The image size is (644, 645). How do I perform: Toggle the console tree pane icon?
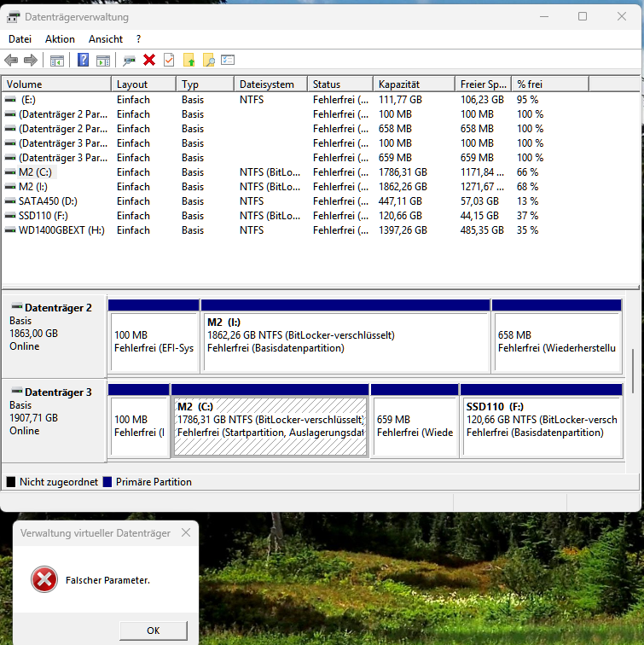pyautogui.click(x=57, y=61)
